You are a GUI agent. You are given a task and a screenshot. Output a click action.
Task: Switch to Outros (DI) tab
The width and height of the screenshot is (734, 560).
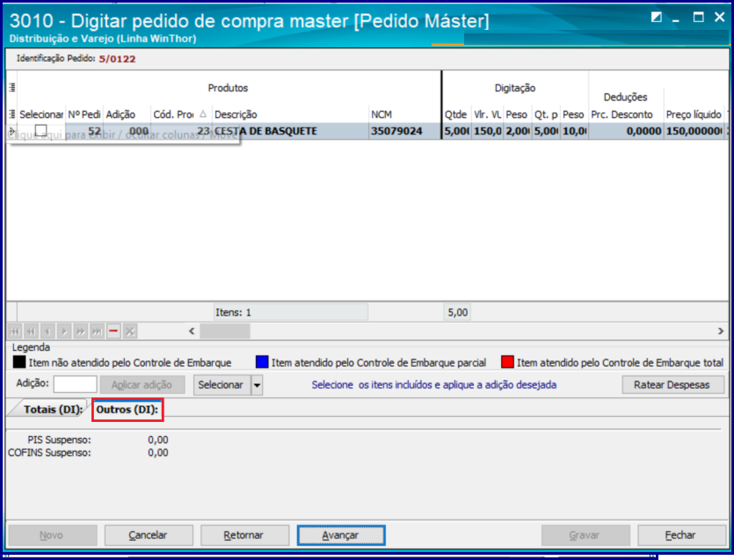tap(127, 410)
